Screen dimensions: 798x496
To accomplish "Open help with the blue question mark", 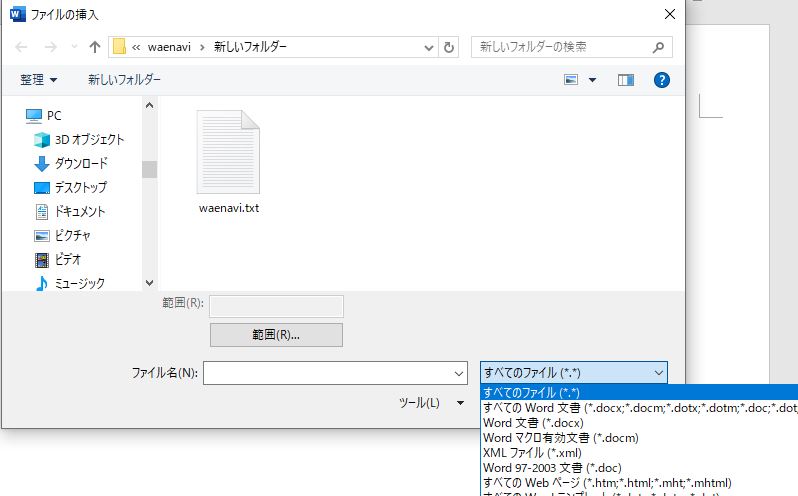I will tap(662, 80).
